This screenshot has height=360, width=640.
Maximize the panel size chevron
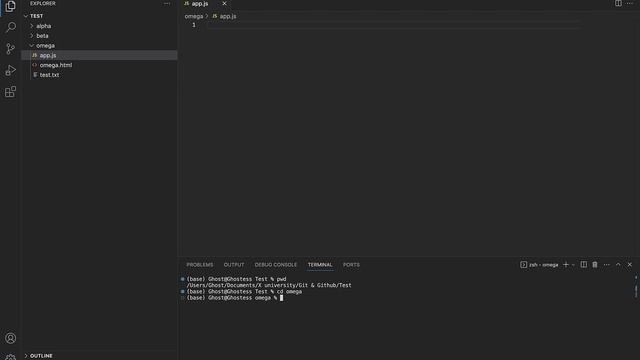point(618,265)
